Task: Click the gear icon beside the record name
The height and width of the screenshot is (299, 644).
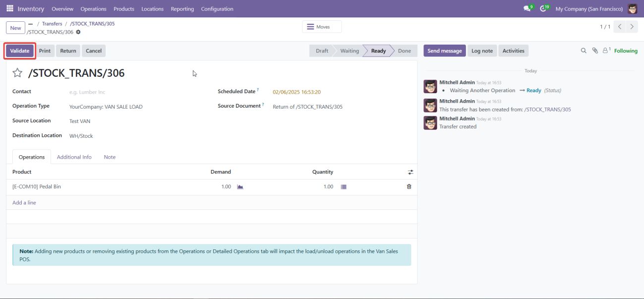Action: (78, 32)
